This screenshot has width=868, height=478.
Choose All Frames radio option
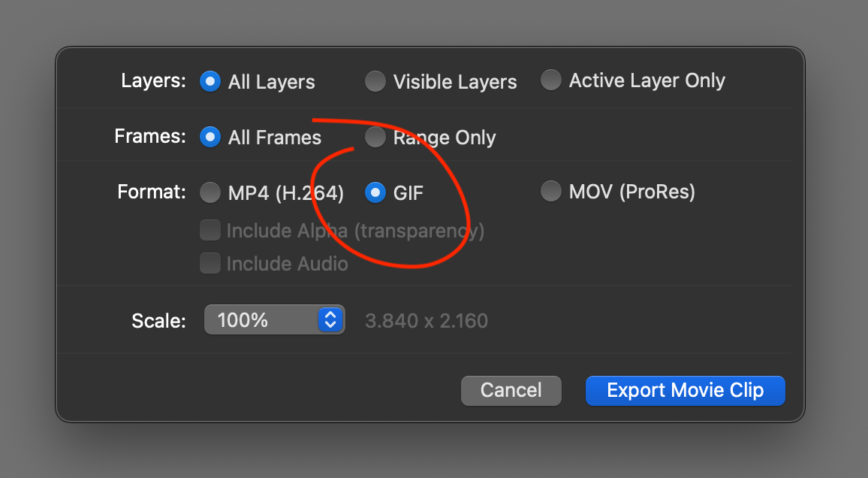click(209, 137)
